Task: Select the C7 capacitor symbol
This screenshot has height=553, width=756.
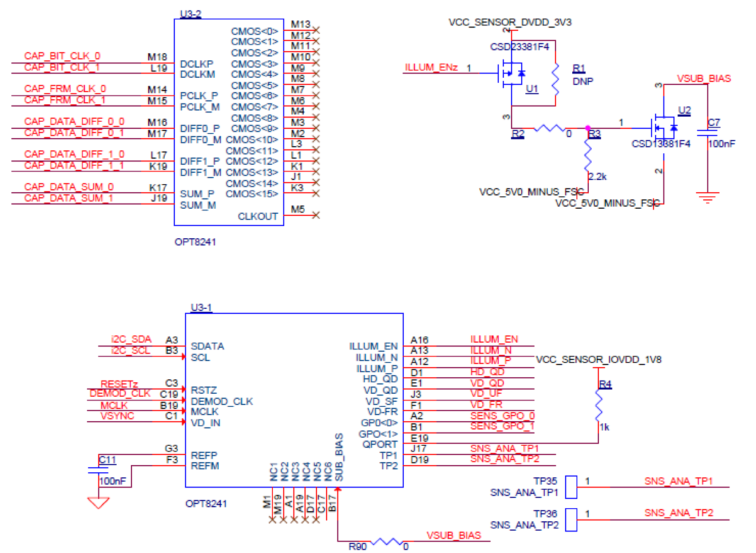Action: [x=707, y=133]
